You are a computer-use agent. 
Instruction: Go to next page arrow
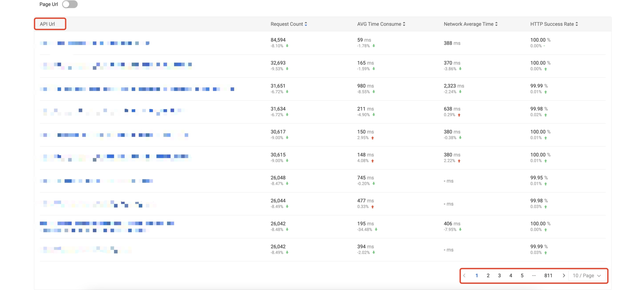563,276
